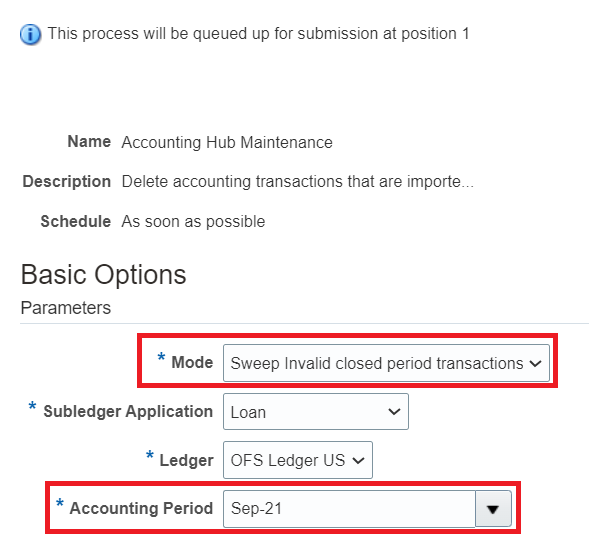Click the chevron beside OFS Ledger US
Image resolution: width=589 pixels, height=544 pixels.
click(x=358, y=460)
